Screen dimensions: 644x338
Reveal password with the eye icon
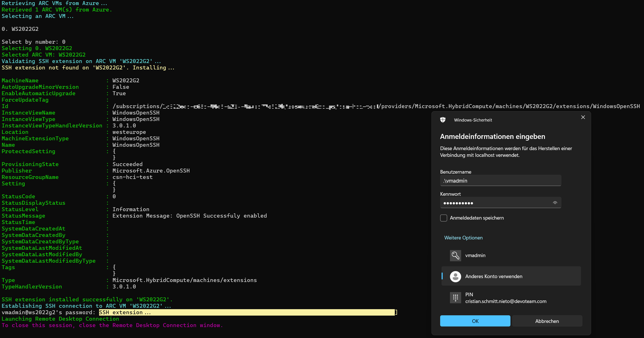point(555,203)
